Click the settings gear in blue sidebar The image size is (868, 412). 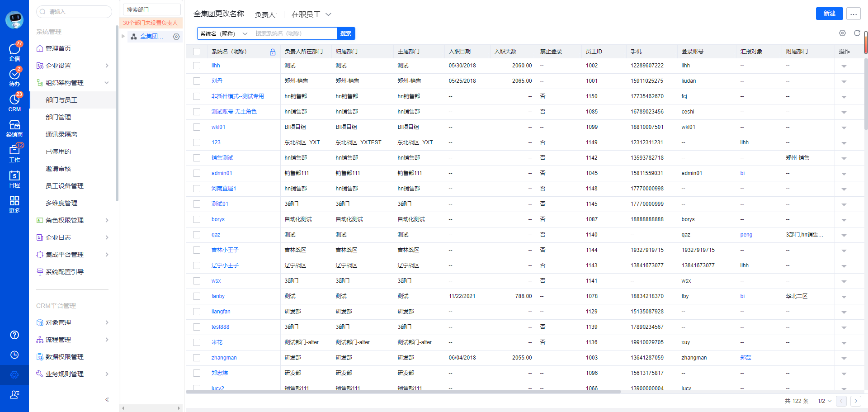(x=14, y=374)
